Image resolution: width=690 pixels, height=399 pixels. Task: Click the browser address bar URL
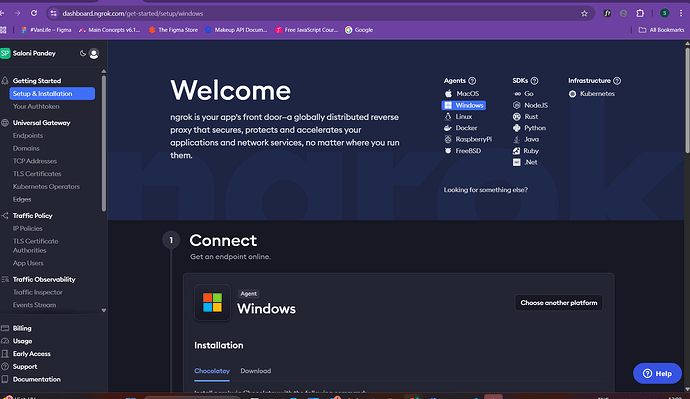click(x=132, y=14)
